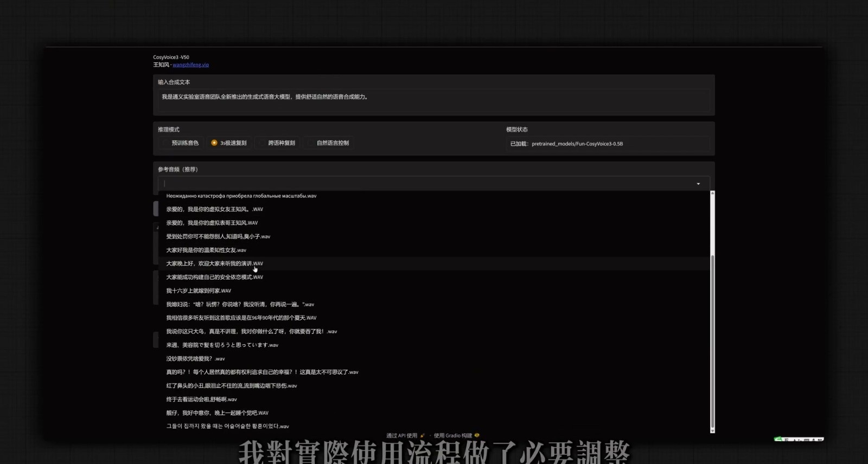The image size is (868, 464).
Task: Pick the Japanese '来週、美容院で' reference audio
Action: pyautogui.click(x=434, y=345)
